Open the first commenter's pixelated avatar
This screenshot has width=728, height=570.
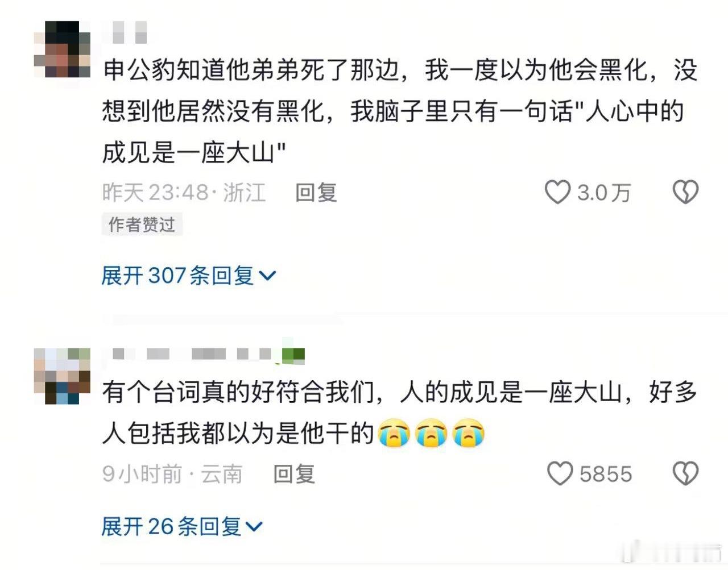[x=62, y=49]
